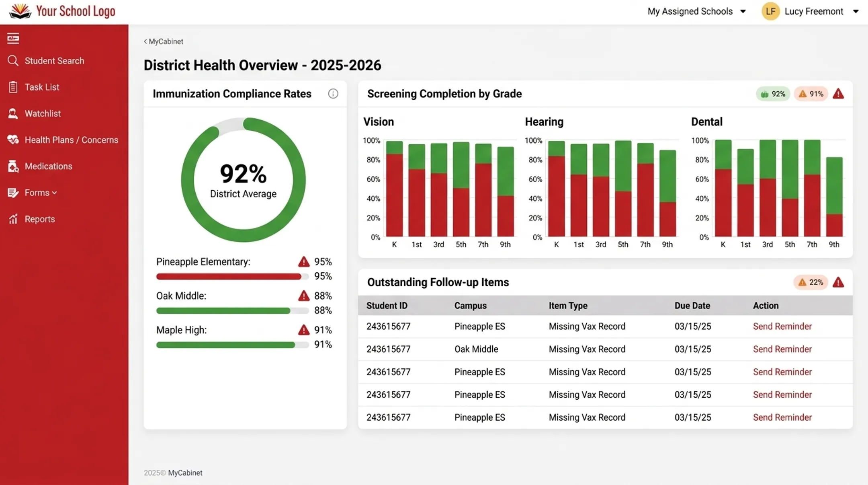868x485 pixels.
Task: Click the 92% District Average donut
Action: point(243,180)
